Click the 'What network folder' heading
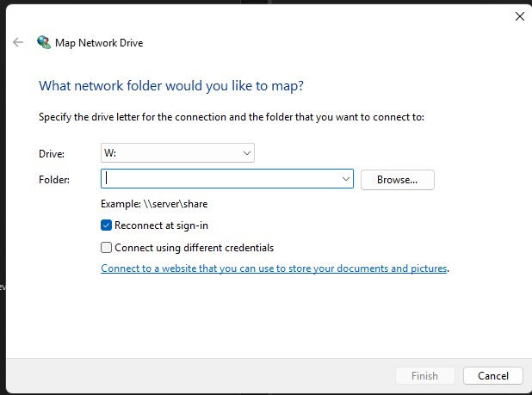Image resolution: width=532 pixels, height=395 pixels. pyautogui.click(x=171, y=86)
